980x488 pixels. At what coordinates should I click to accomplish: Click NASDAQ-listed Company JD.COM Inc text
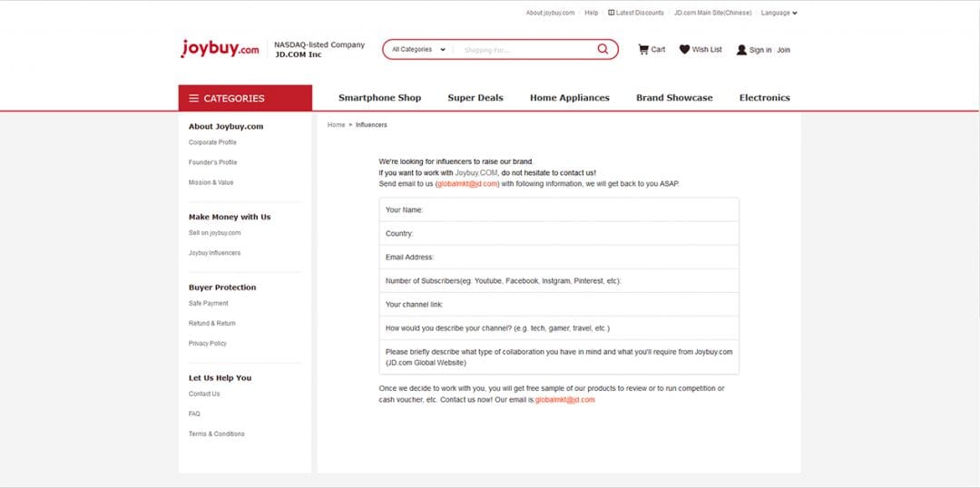(319, 49)
